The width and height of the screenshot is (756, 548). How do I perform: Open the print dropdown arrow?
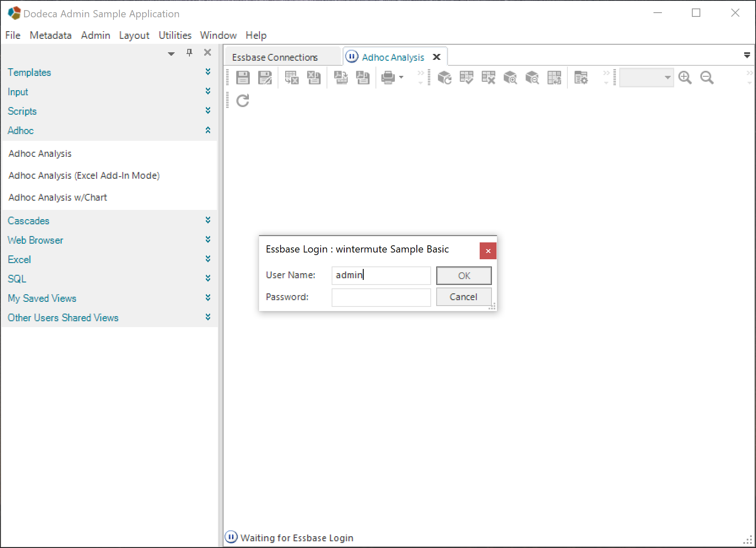[x=401, y=78]
